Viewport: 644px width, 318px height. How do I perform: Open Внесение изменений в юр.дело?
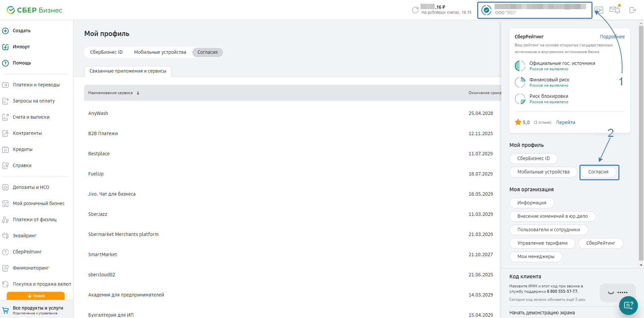click(552, 216)
